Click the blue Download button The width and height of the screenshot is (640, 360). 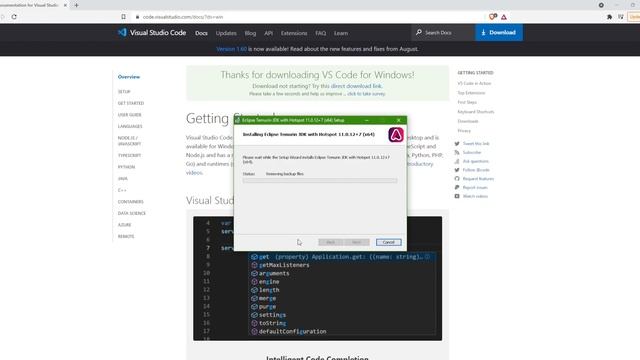coord(499,32)
